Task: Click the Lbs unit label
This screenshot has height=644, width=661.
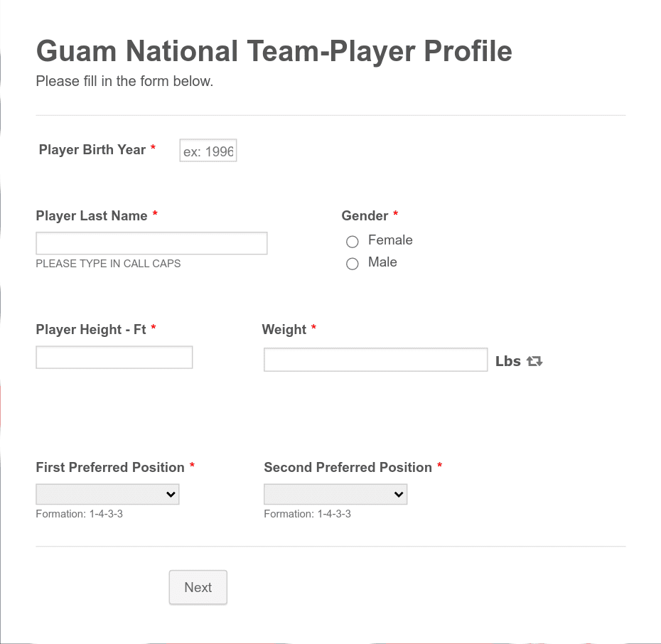Action: 508,361
